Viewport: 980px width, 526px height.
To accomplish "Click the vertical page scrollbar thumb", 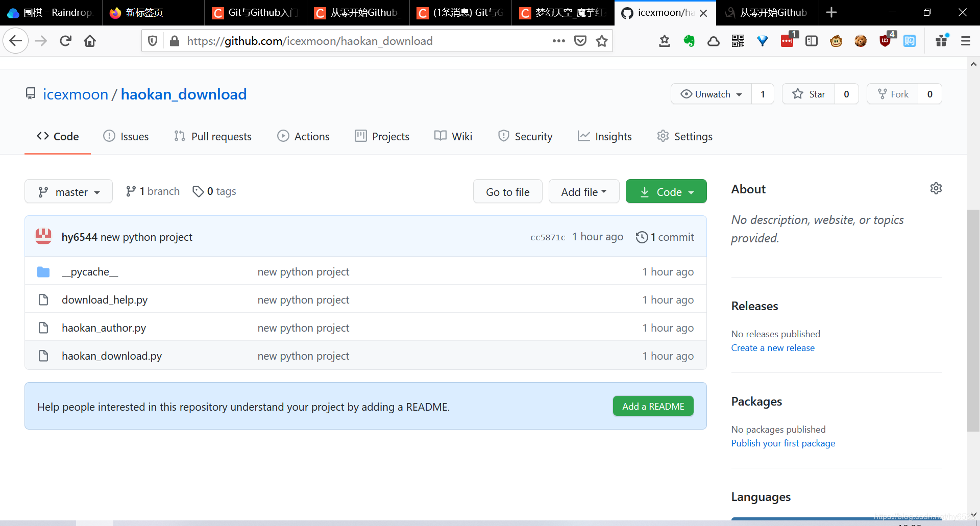I will pyautogui.click(x=973, y=320).
